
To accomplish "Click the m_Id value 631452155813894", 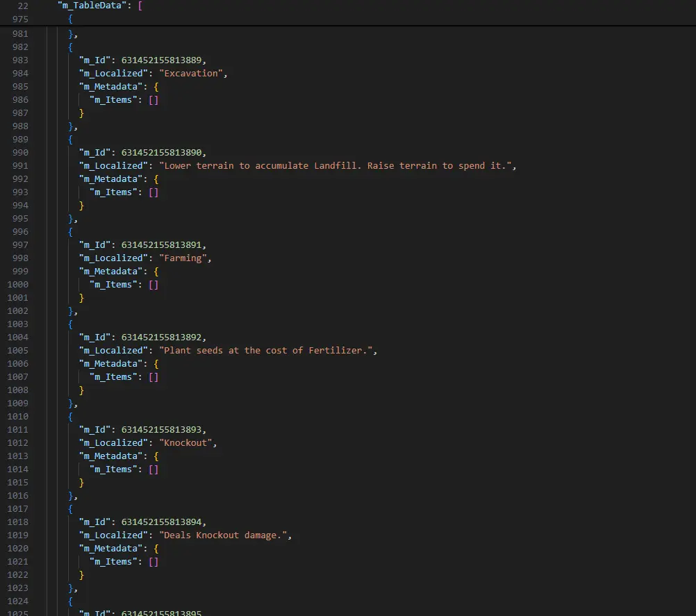I will click(162, 522).
